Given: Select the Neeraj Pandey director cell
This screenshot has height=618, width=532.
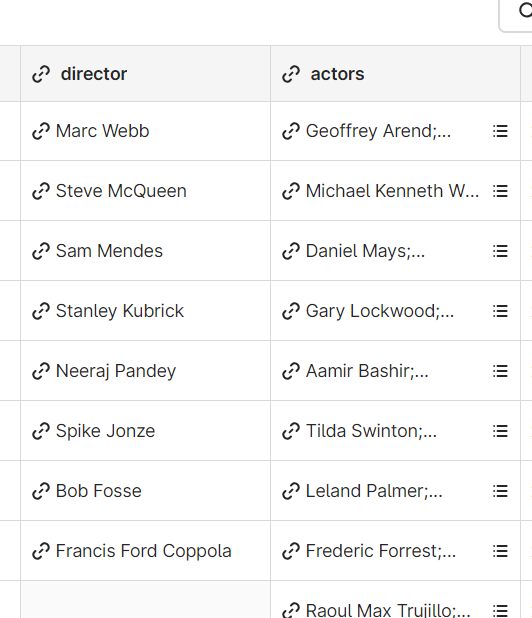Looking at the screenshot, I should click(x=145, y=371).
